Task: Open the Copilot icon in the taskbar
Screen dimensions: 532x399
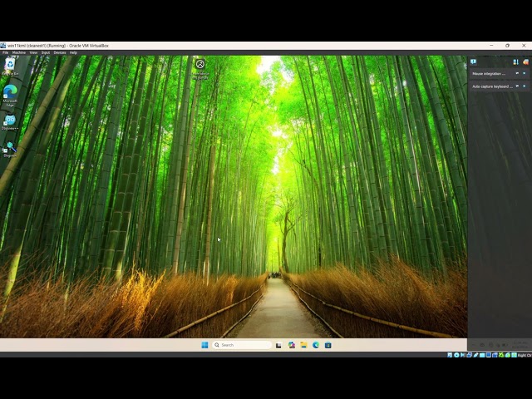Action: [x=292, y=345]
